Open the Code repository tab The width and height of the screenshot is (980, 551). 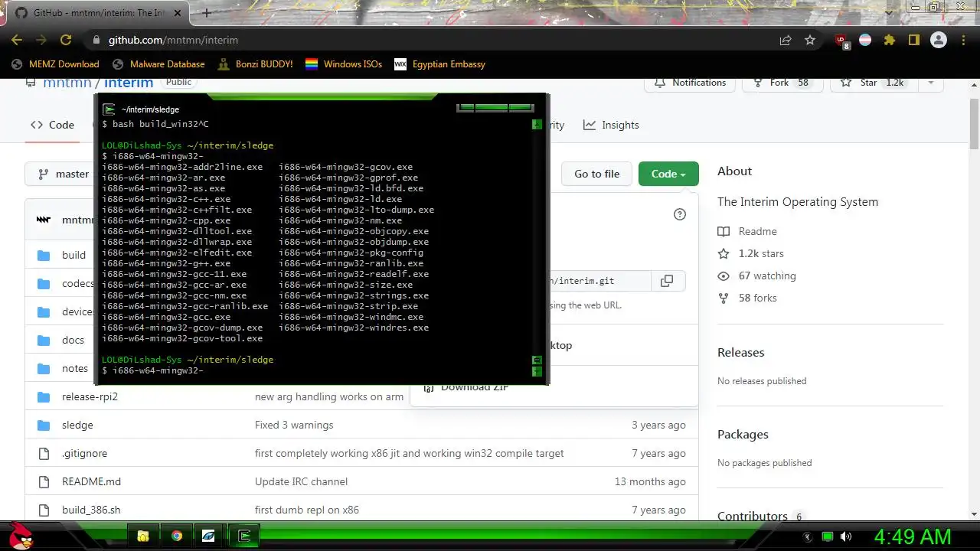53,125
